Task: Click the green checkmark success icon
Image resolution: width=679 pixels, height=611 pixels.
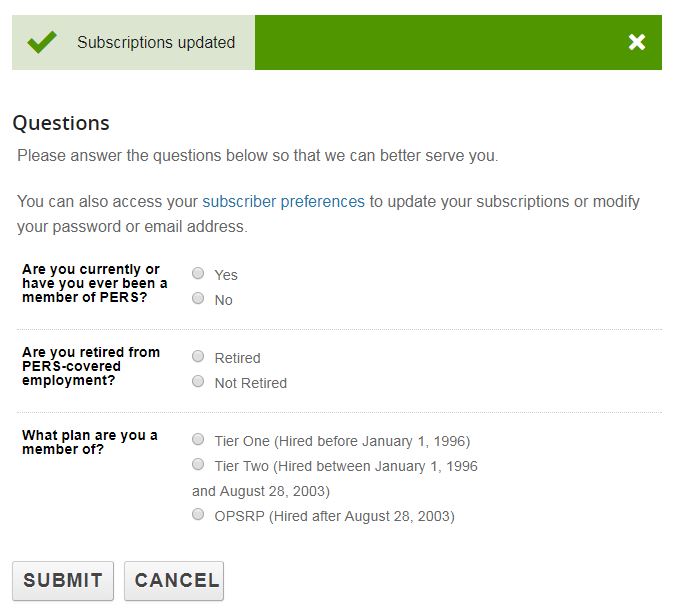Action: [x=42, y=42]
